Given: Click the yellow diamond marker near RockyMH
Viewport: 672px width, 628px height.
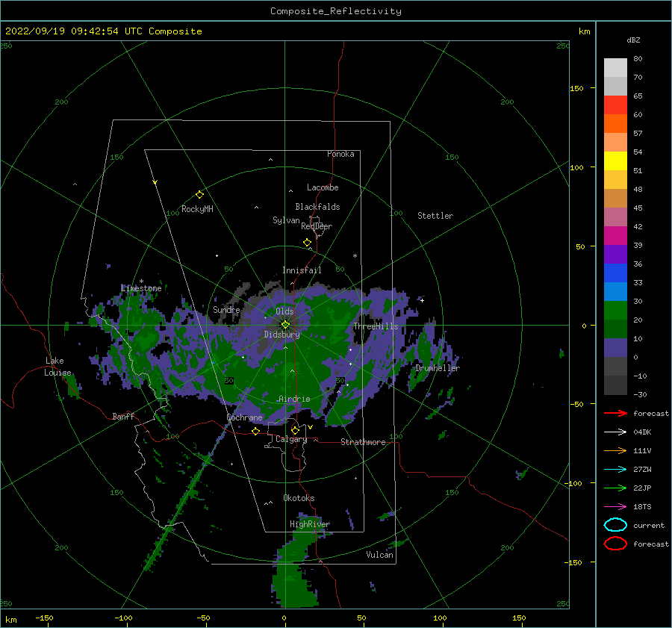Looking at the screenshot, I should coord(199,195).
